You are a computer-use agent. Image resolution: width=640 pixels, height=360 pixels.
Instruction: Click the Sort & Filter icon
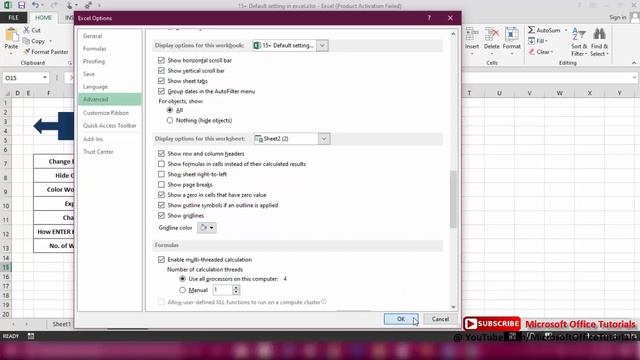[579, 34]
